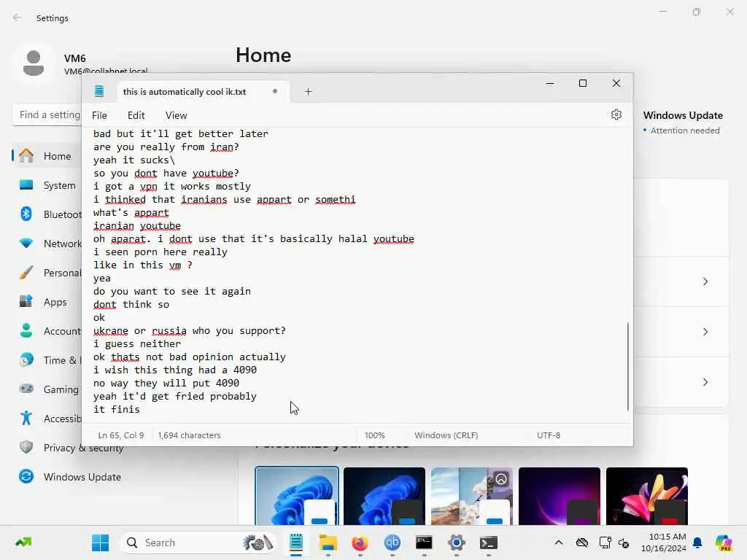Open Copilot preview icon in taskbar
This screenshot has height=560, width=747.
coord(724,542)
